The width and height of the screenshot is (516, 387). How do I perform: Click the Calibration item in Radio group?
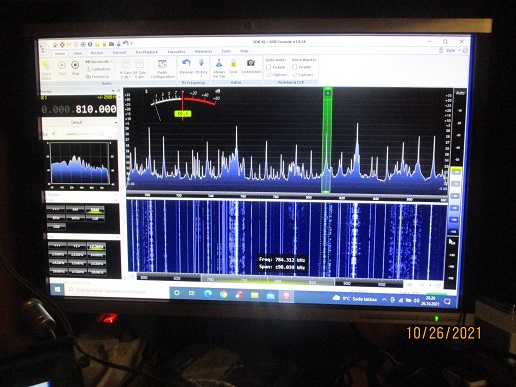98,69
